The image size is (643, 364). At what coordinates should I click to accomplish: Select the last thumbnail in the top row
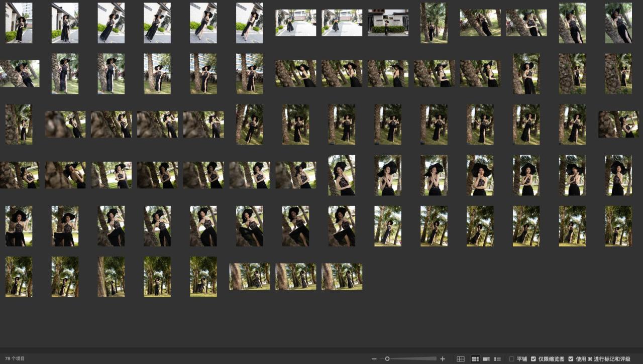(x=618, y=23)
